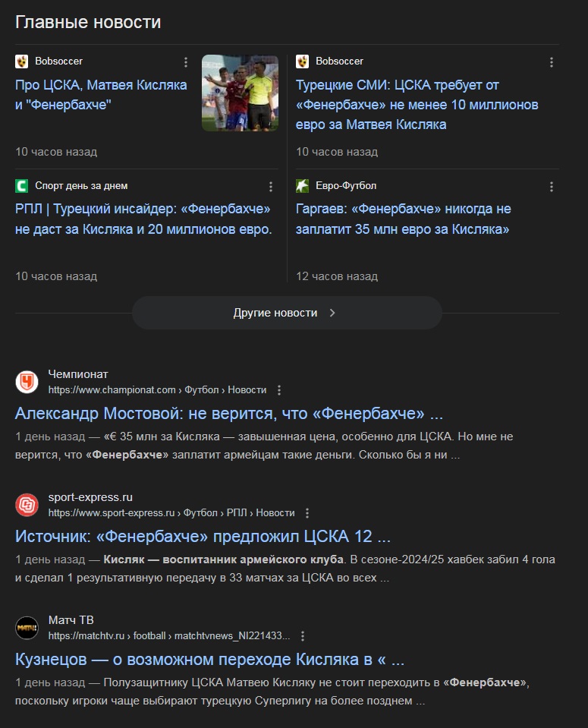Open three-dot menu on Турецкие СМИ news card
The width and height of the screenshot is (588, 728).
point(552,62)
